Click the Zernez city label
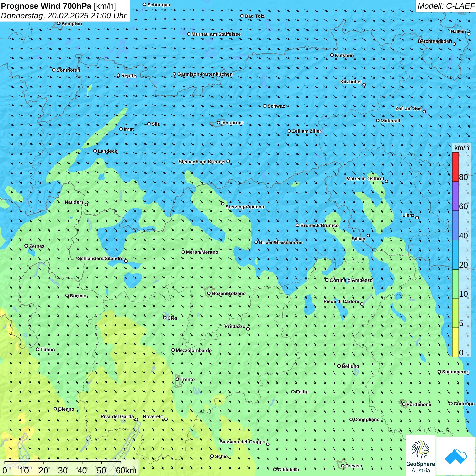Screen dimensions: 476x476 click(37, 246)
